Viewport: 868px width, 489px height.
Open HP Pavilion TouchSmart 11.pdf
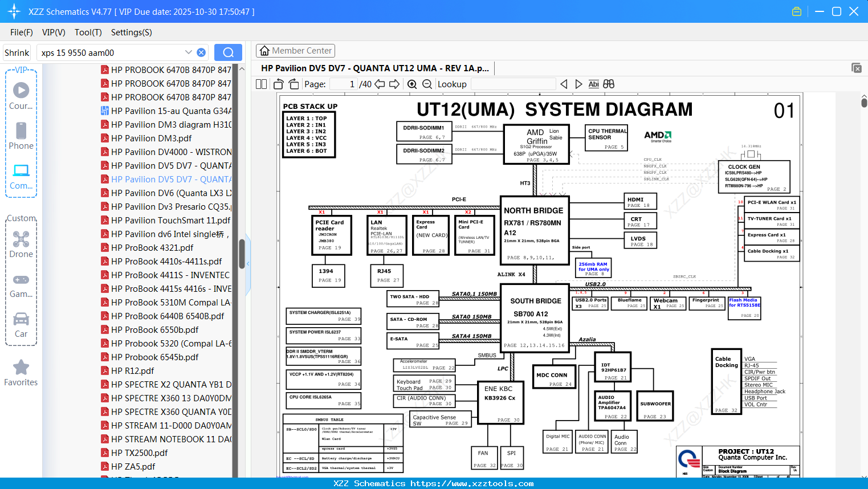[x=166, y=220]
